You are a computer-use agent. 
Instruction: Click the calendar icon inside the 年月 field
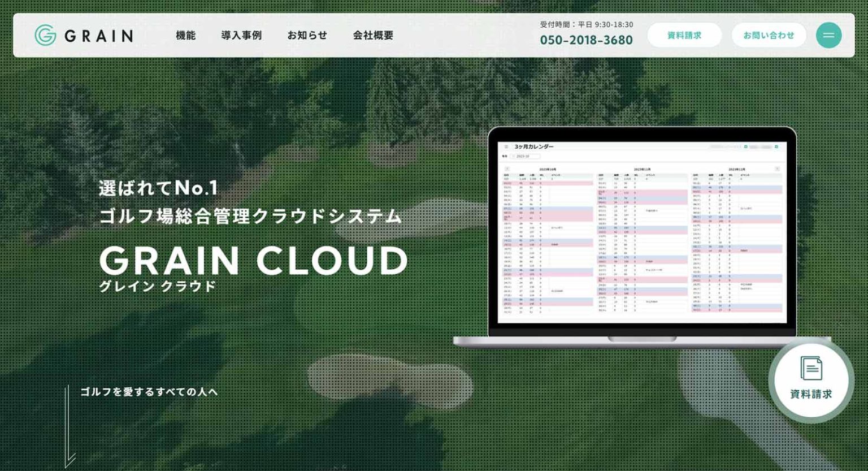[x=513, y=155]
